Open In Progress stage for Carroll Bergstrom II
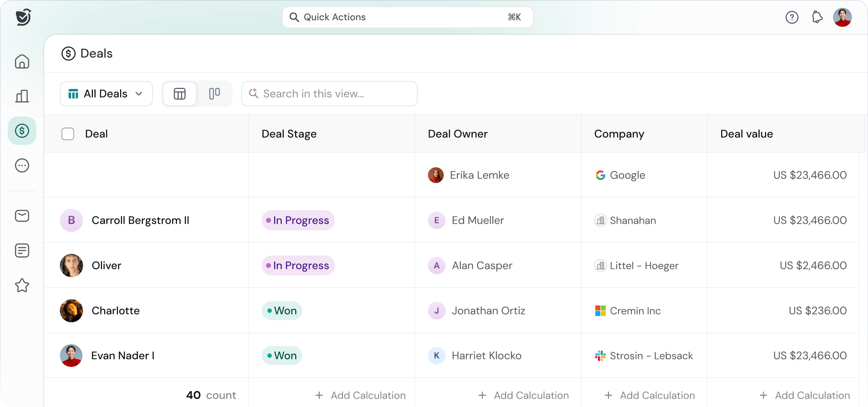The width and height of the screenshot is (868, 407). [298, 220]
